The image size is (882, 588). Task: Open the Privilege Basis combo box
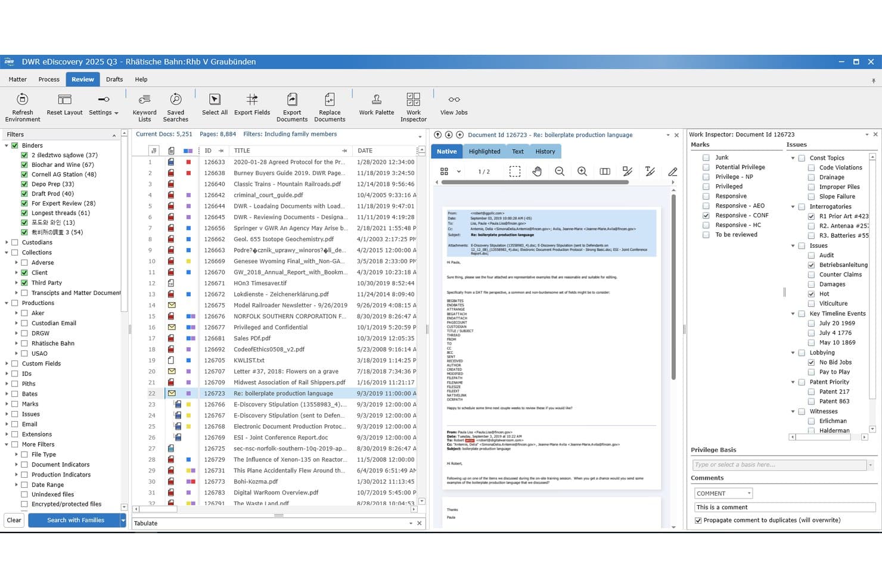[783, 465]
